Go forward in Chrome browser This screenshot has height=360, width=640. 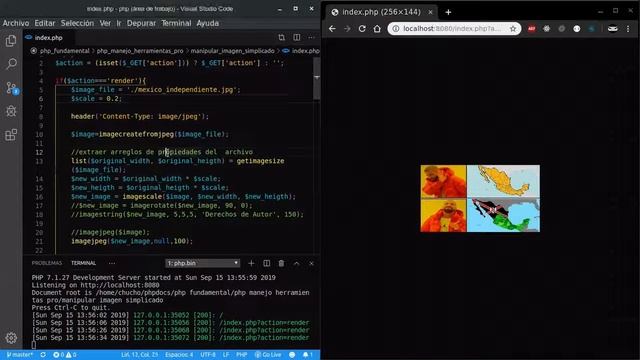click(x=347, y=29)
